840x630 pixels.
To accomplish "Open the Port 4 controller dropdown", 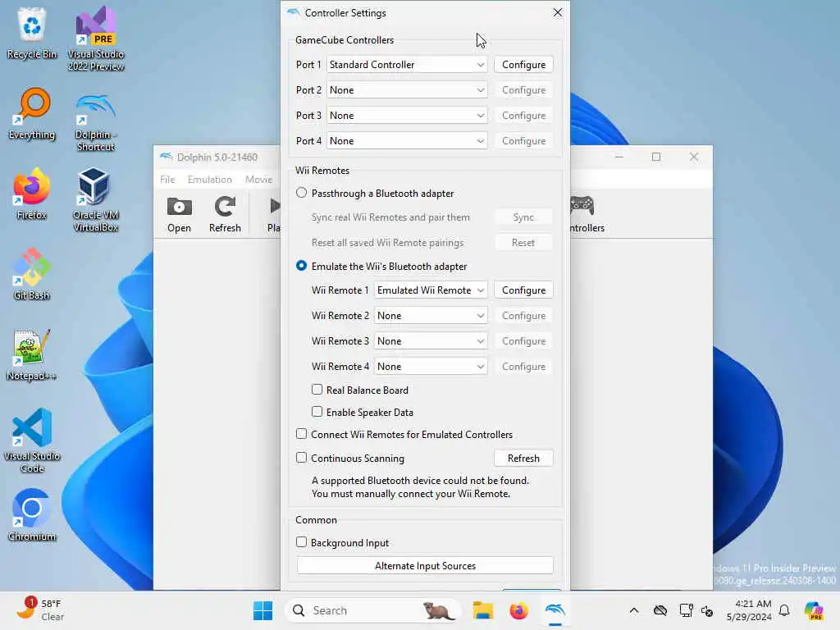I will (x=407, y=141).
